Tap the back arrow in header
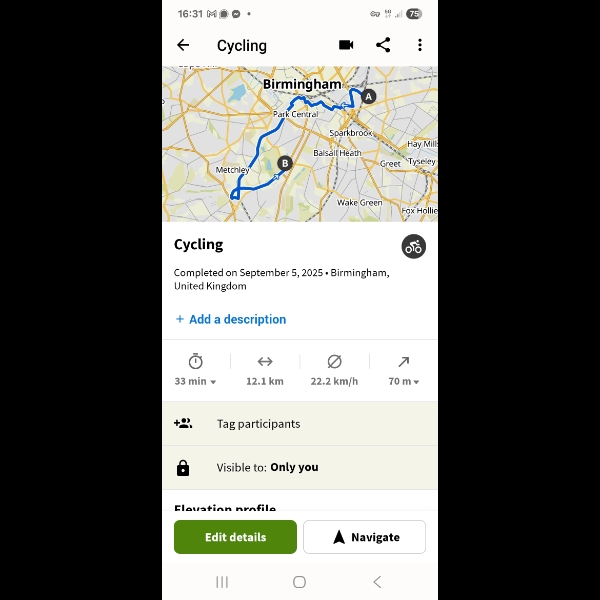The width and height of the screenshot is (600, 600). coord(183,45)
